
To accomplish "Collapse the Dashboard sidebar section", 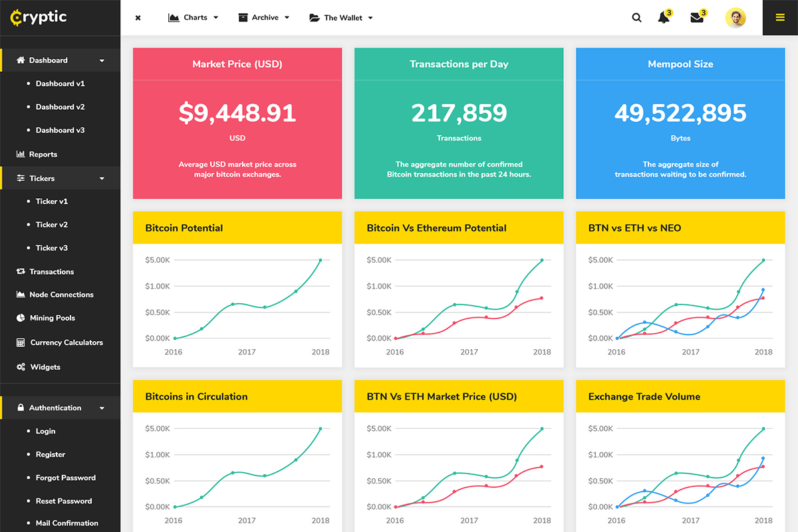I will click(x=102, y=61).
